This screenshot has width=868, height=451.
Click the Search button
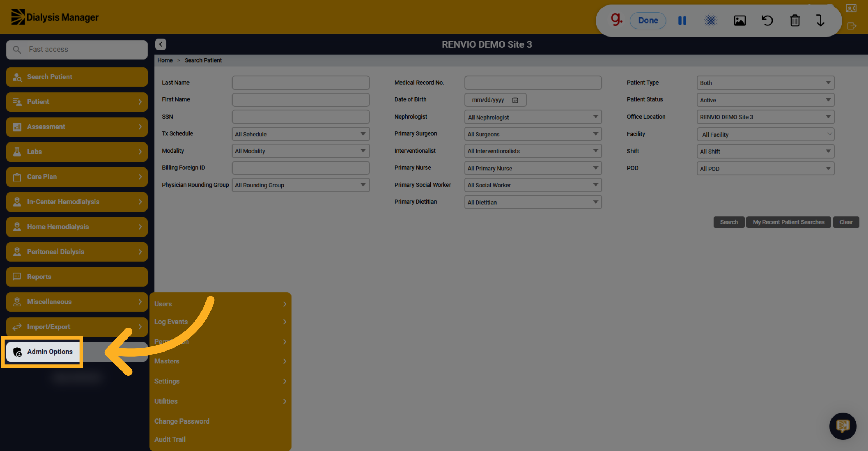point(729,222)
